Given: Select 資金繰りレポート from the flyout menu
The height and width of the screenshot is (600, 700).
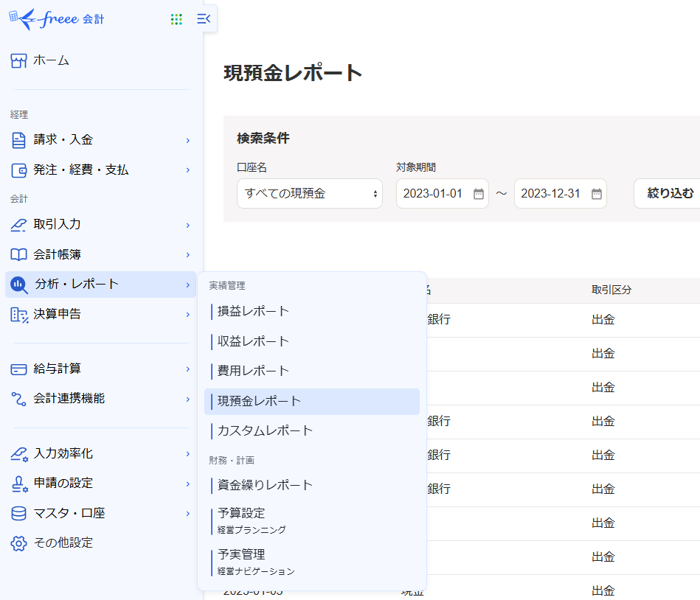Looking at the screenshot, I should (x=265, y=485).
